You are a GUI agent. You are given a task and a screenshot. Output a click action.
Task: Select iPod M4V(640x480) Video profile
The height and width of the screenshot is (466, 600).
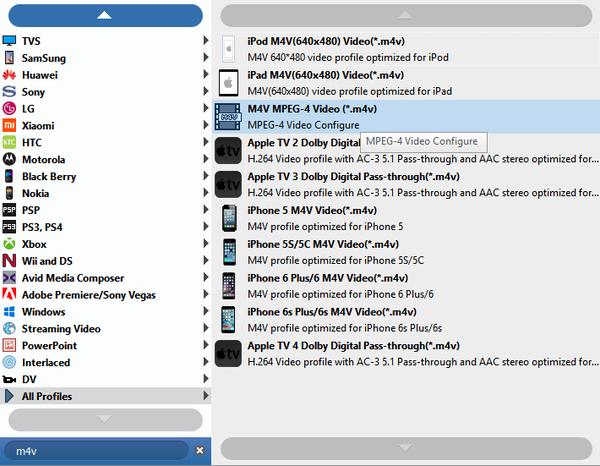(x=406, y=49)
